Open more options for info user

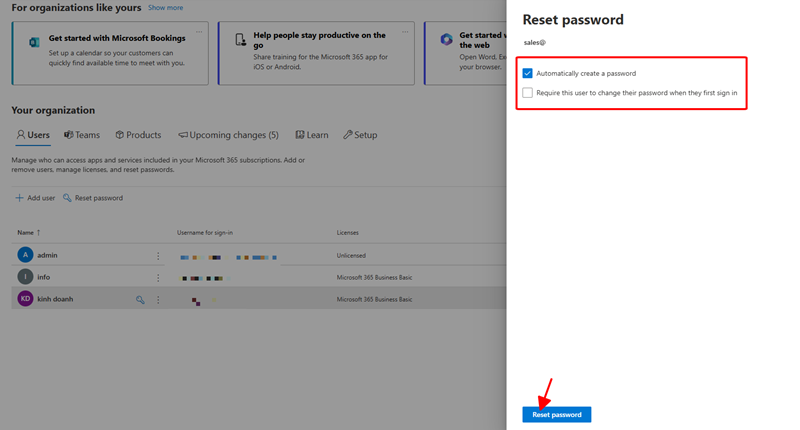click(x=158, y=278)
